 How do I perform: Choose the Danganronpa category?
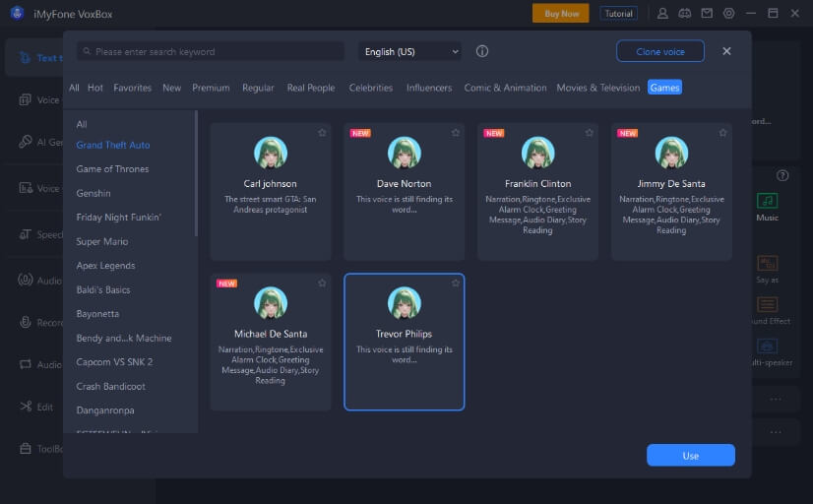point(105,410)
